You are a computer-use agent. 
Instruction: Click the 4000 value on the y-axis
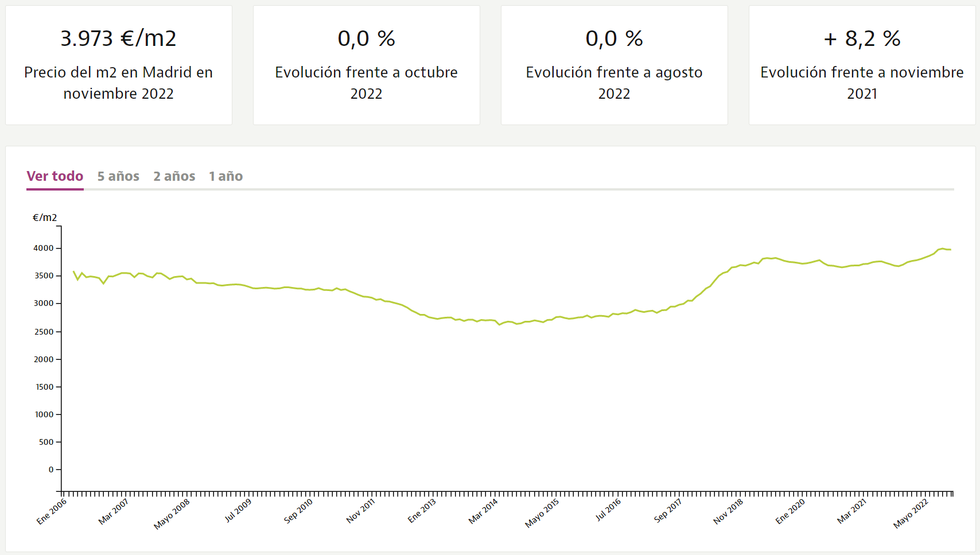pyautogui.click(x=44, y=248)
